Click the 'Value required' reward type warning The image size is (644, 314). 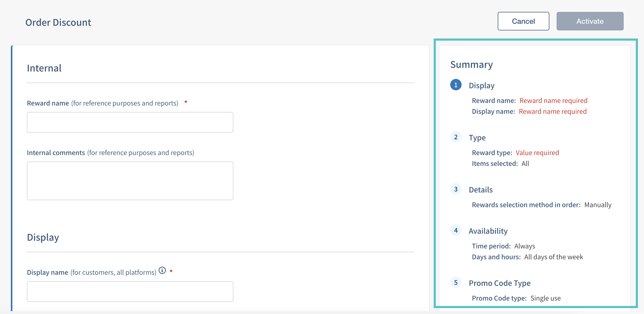point(537,153)
